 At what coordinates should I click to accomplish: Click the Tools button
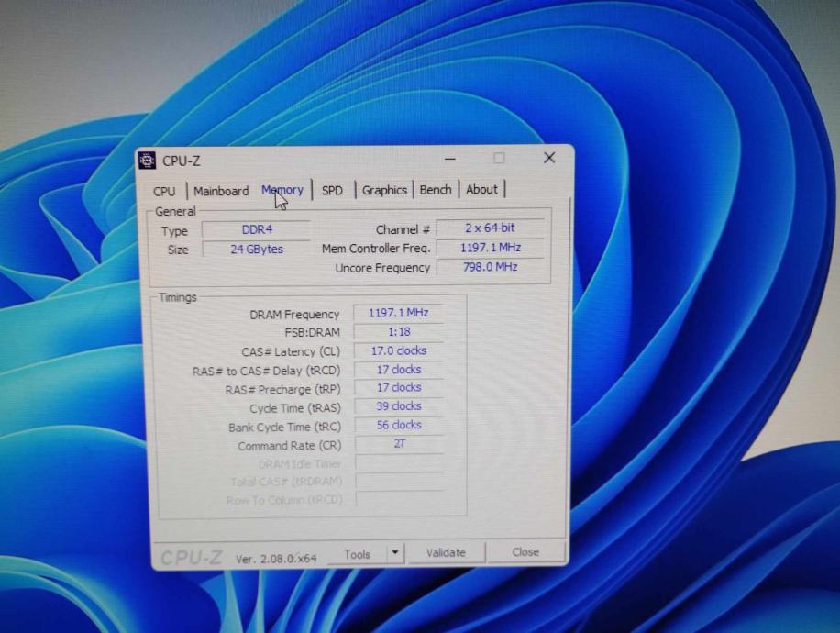pyautogui.click(x=358, y=554)
